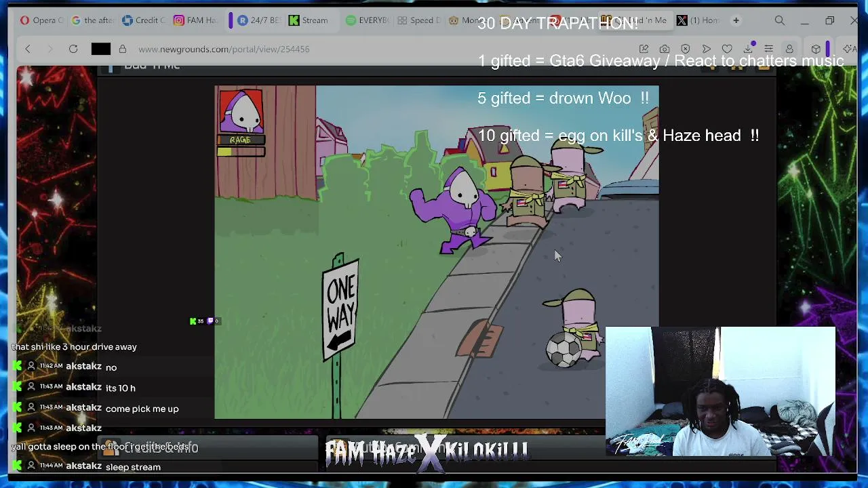
Task: Click the Twitch viewer count icon
Action: 210,321
